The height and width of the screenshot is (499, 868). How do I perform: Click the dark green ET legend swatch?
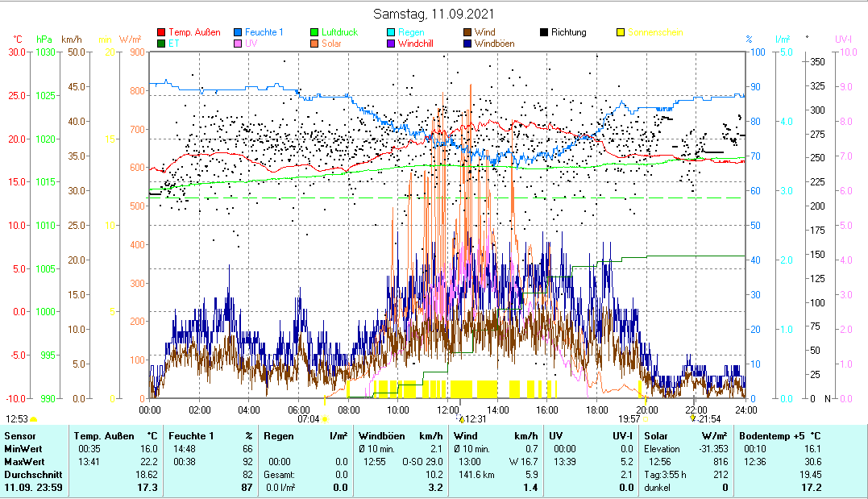click(161, 44)
